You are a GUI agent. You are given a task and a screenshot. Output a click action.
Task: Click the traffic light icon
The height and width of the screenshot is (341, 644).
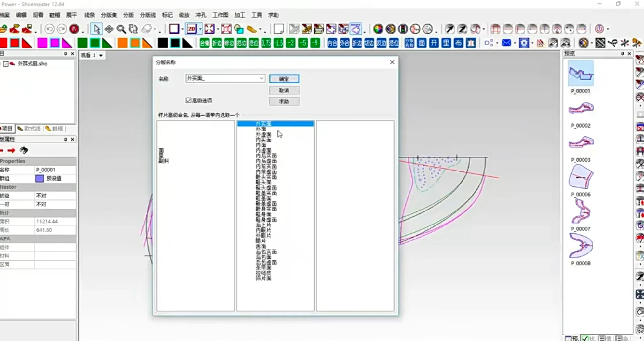[403, 29]
